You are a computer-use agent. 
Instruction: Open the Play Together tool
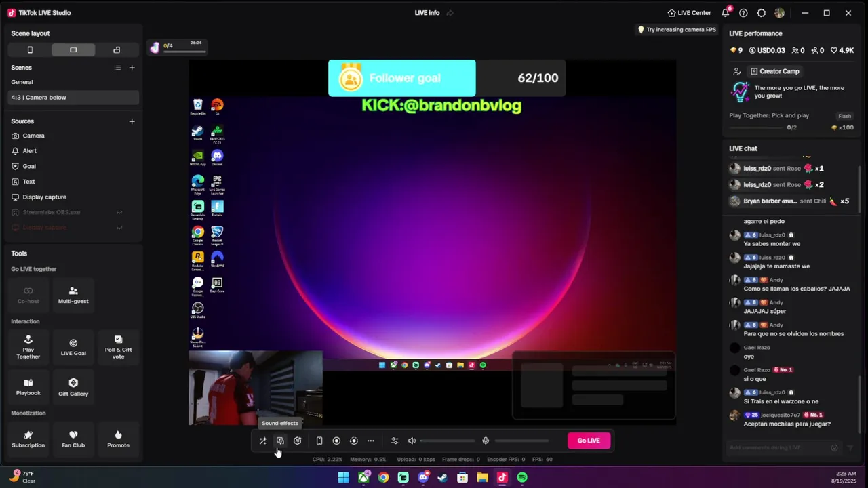[x=28, y=347]
